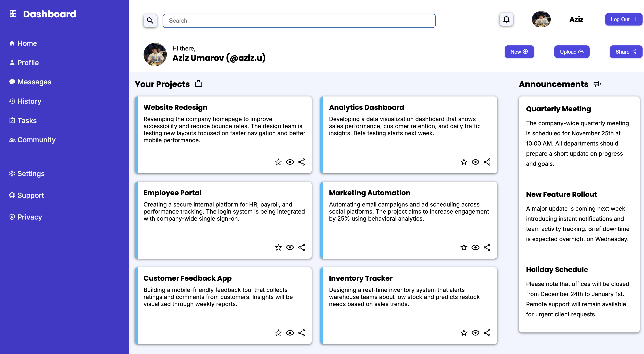The width and height of the screenshot is (644, 354).
Task: Click the New button
Action: coord(519,52)
